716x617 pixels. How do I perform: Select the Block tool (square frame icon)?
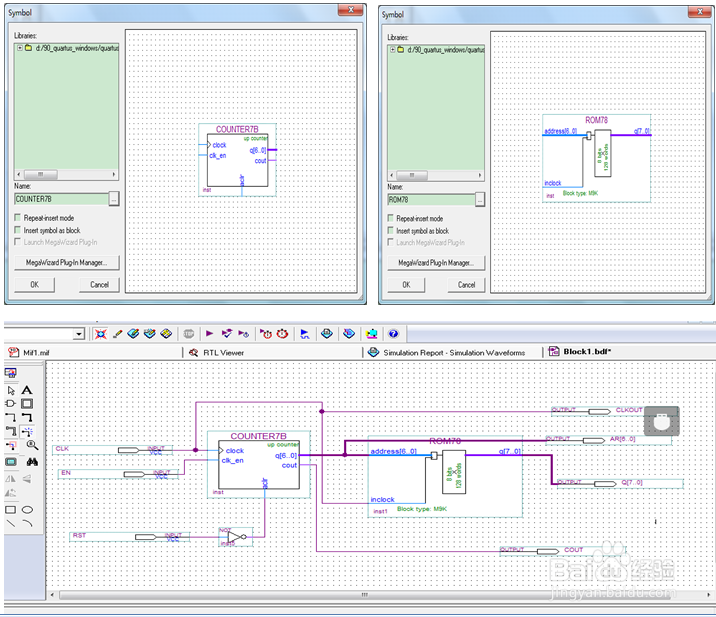[x=27, y=404]
